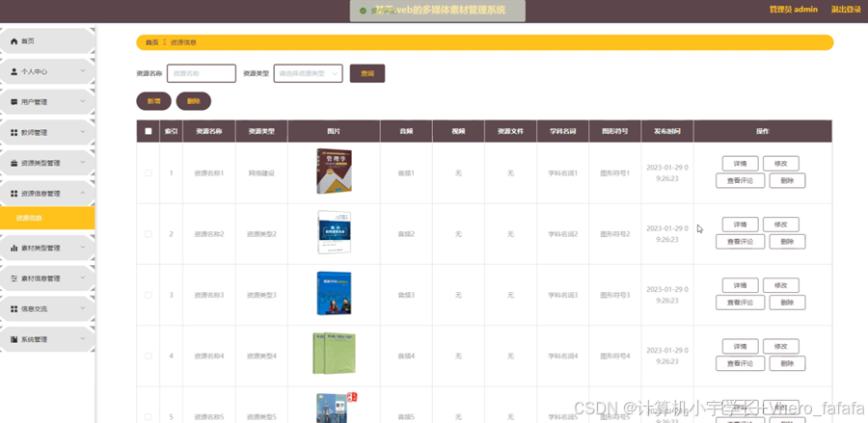Check the checkbox for row 资源名称2
This screenshot has width=868, height=423.
[x=148, y=234]
